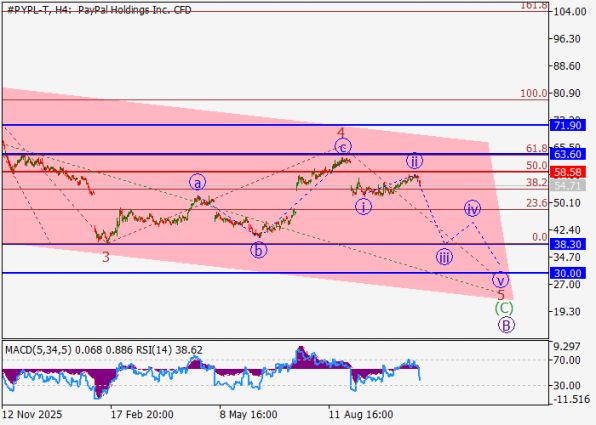Image resolution: width=596 pixels, height=425 pixels.
Task: Click the 19.30 price scale value
Action: [567, 312]
